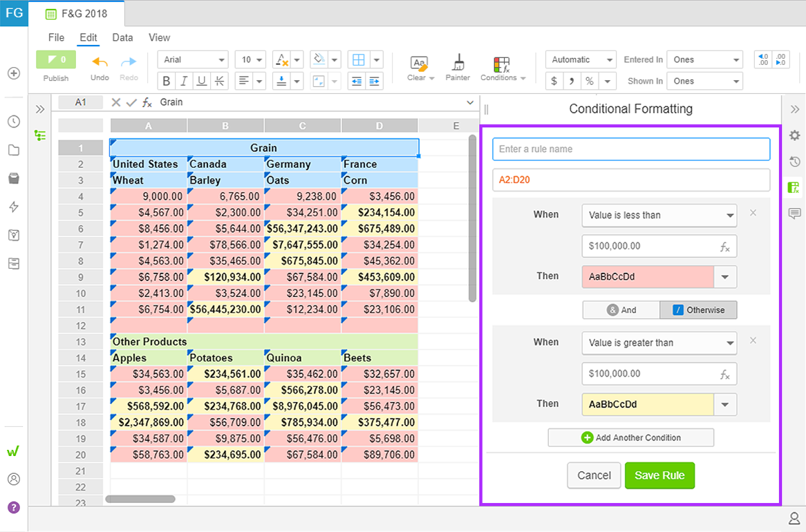Select the F&G 2018 tab
This screenshot has width=806, height=532.
tap(76, 14)
